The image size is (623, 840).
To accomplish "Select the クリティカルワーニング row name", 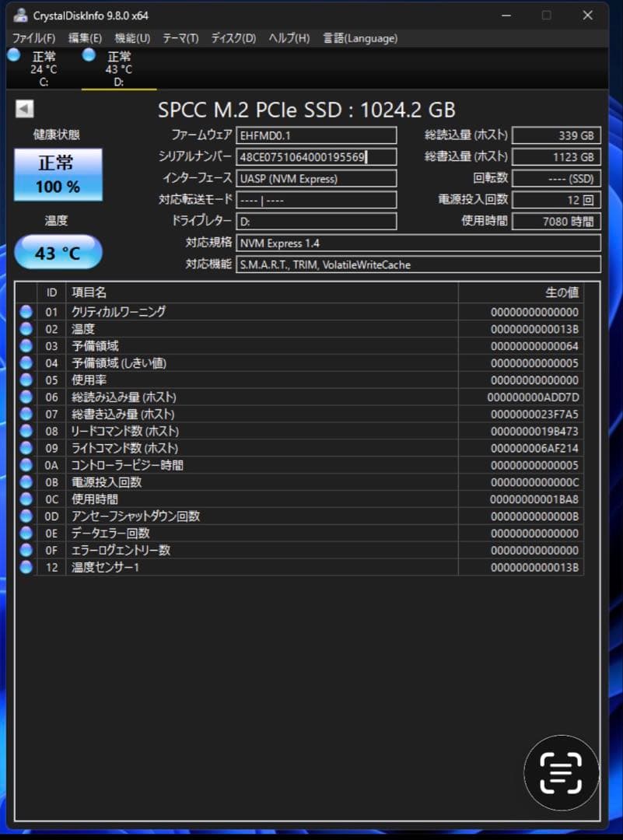I will [x=118, y=312].
